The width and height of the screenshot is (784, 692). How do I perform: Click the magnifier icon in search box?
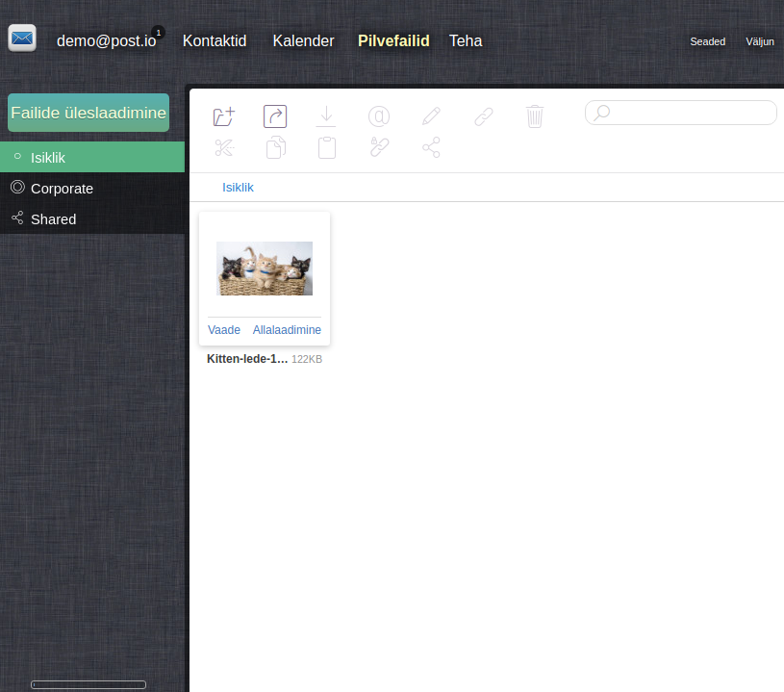pos(602,113)
